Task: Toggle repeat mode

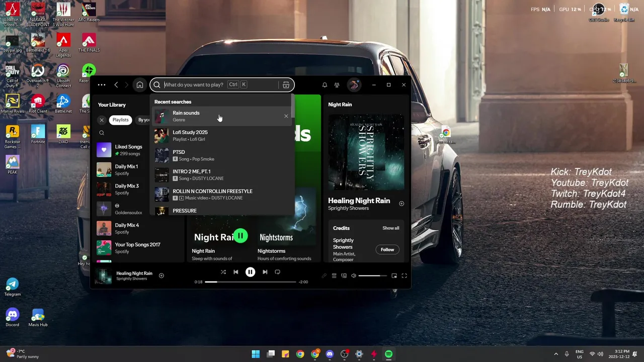Action: pos(277,272)
